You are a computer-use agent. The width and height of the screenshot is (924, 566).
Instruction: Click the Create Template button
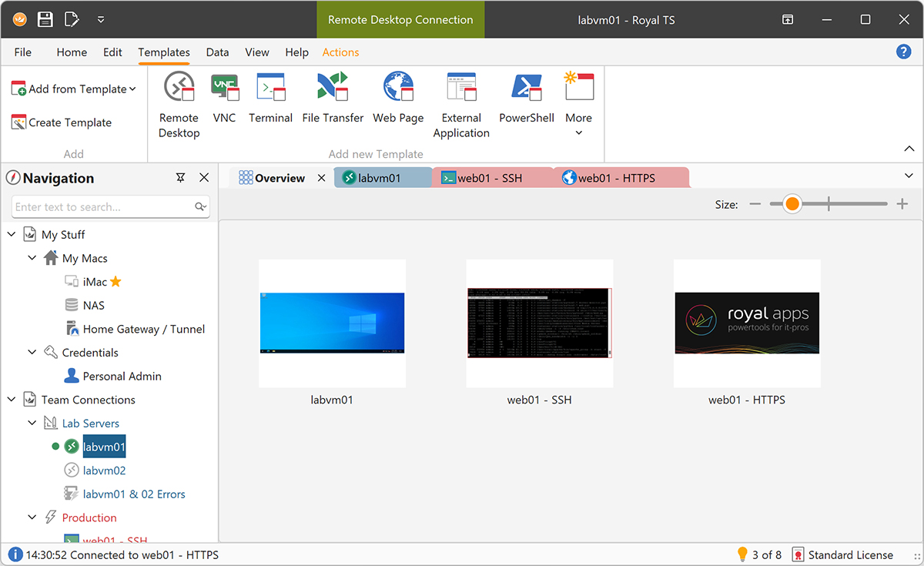click(x=62, y=122)
